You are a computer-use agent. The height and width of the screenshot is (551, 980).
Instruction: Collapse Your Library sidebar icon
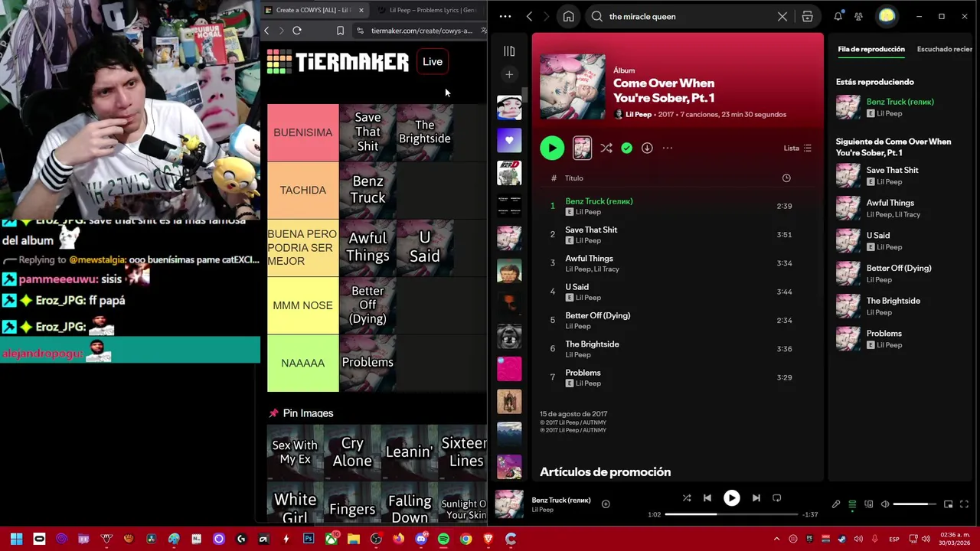click(509, 51)
